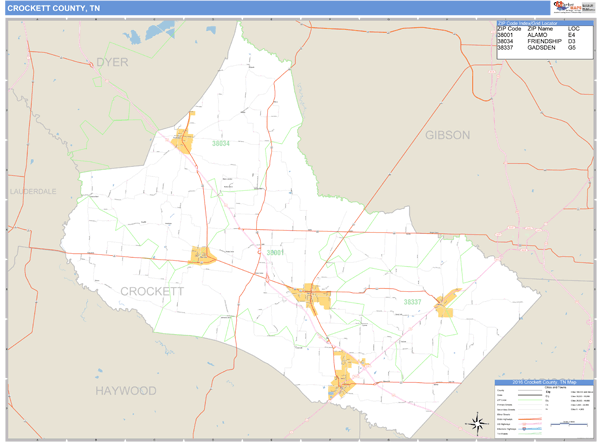Click the compass rose icon
Screen dimensions: 600x442
pyautogui.click(x=477, y=424)
